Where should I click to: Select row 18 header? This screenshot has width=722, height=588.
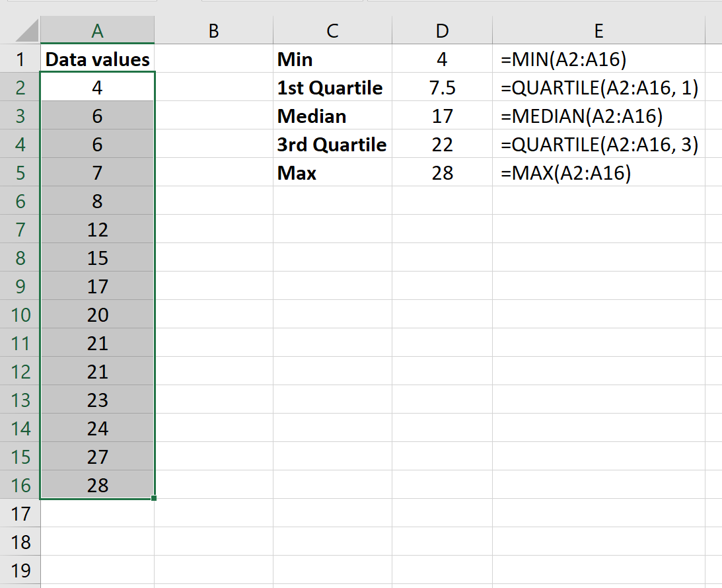pyautogui.click(x=20, y=542)
